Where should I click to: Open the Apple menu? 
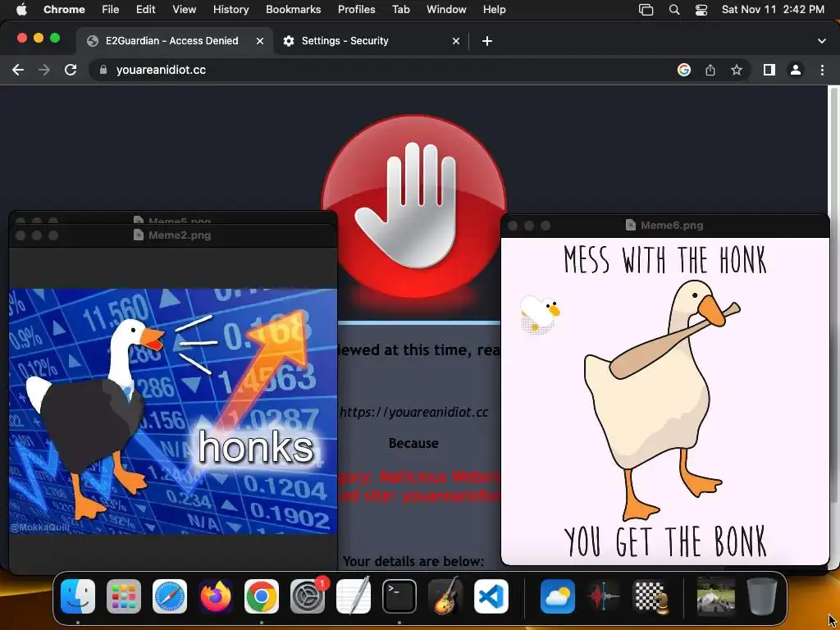click(x=21, y=9)
